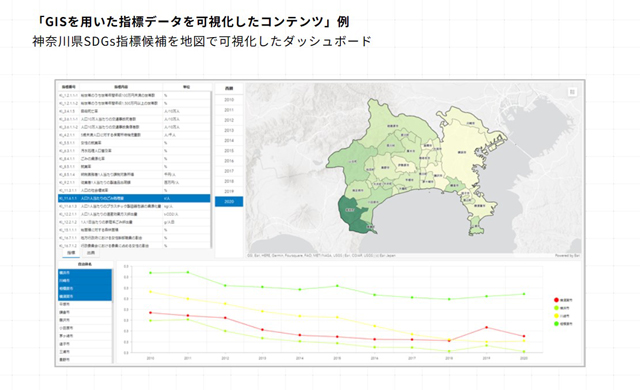Select year 2010 in the year list
Screen dimensions: 640x390
click(x=229, y=100)
